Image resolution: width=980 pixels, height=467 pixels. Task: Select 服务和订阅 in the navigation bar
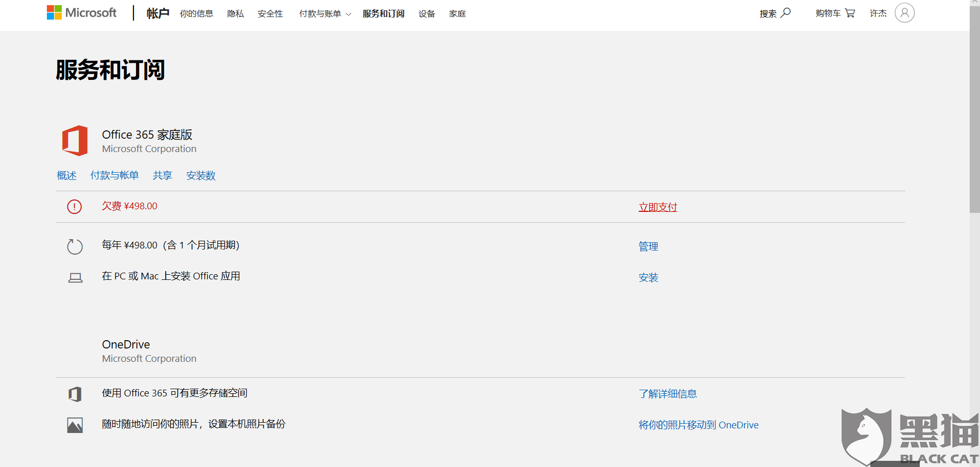pyautogui.click(x=383, y=13)
